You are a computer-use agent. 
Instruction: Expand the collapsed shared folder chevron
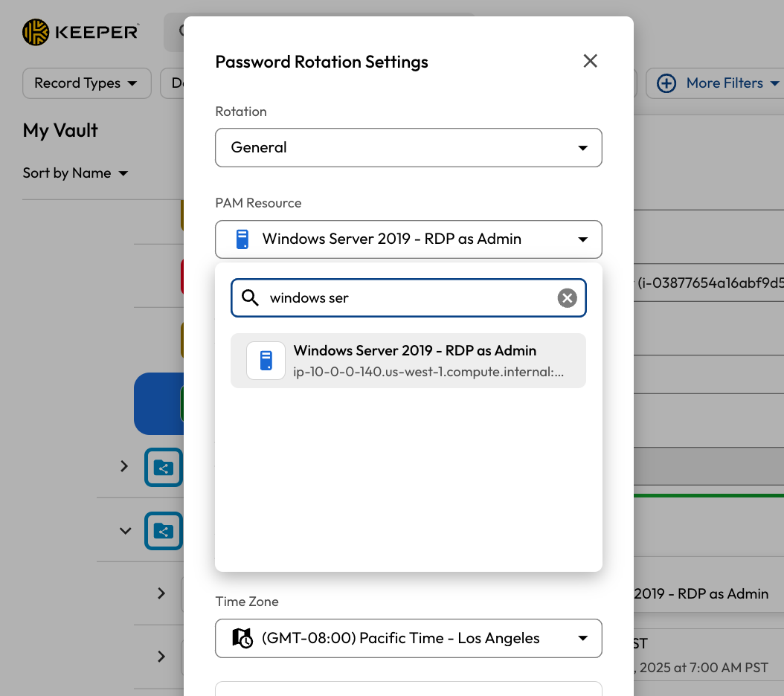click(124, 466)
